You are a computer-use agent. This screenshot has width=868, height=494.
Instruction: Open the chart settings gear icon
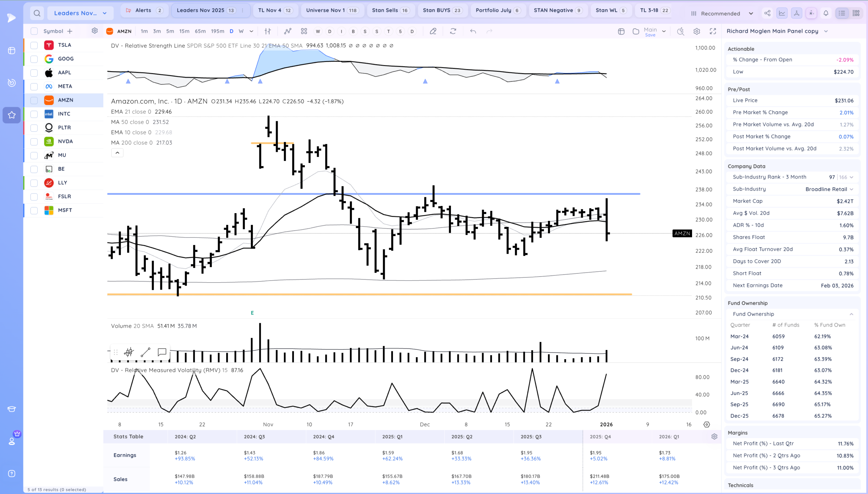(x=696, y=31)
